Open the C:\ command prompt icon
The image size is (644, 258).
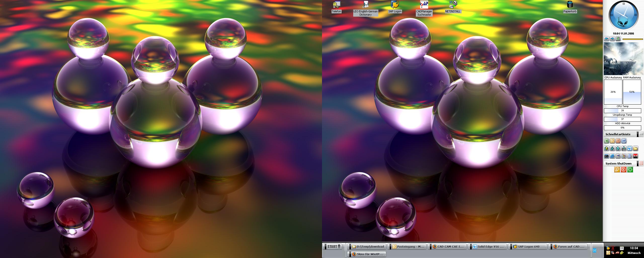[607, 156]
